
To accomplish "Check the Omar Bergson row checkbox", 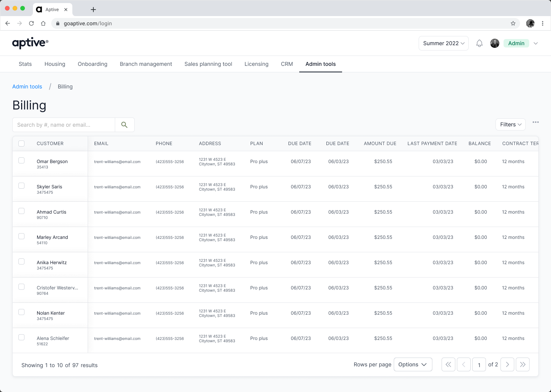I will click(x=21, y=160).
